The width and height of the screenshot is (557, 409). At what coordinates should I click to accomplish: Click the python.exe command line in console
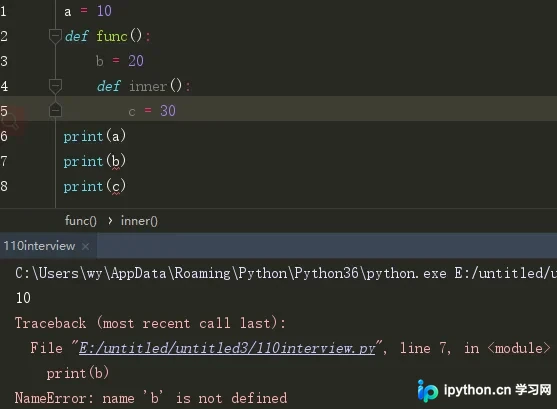coord(286,273)
